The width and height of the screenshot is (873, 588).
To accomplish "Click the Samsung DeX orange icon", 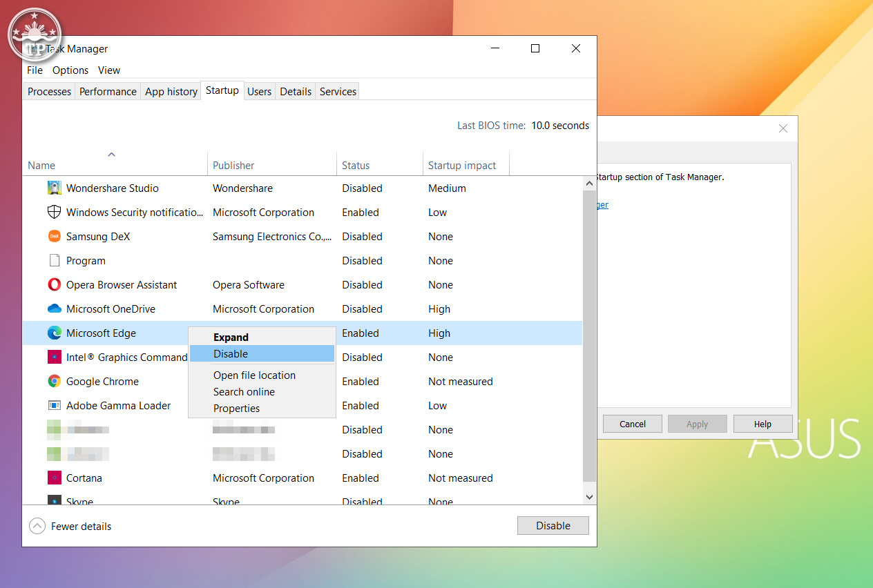I will [55, 236].
